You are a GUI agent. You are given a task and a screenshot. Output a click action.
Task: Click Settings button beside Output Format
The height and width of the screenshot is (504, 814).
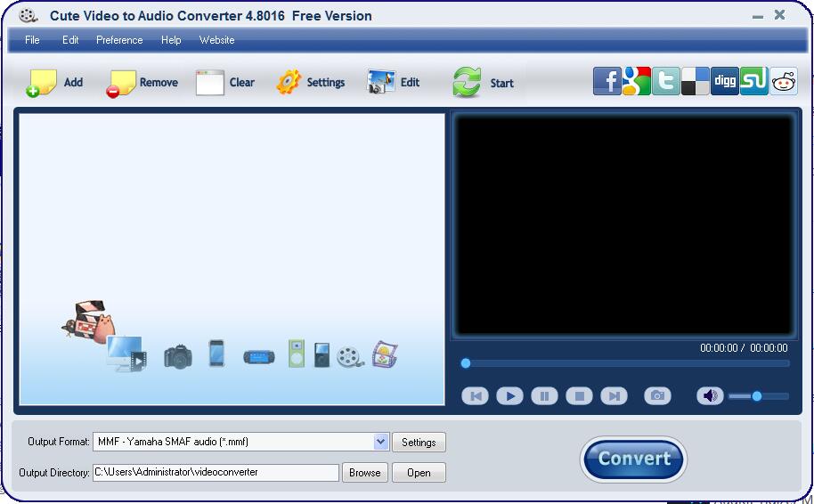tap(419, 443)
